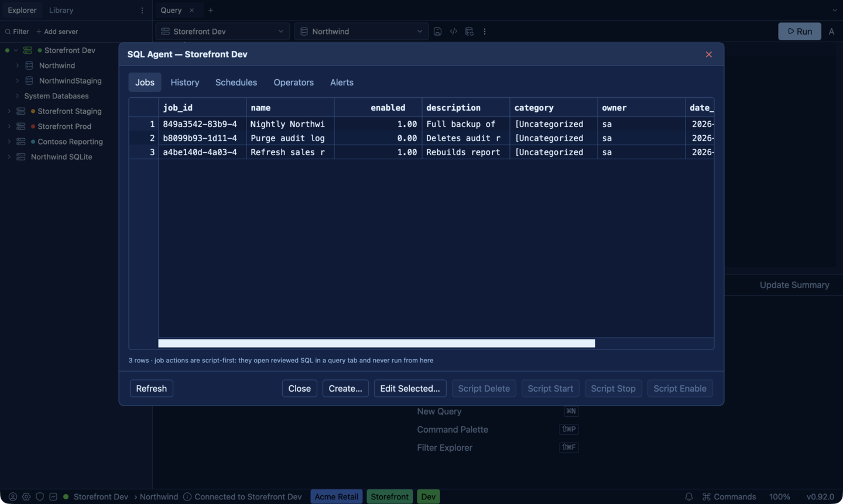Click the code format icon in toolbar
The image size is (843, 504).
click(x=454, y=32)
